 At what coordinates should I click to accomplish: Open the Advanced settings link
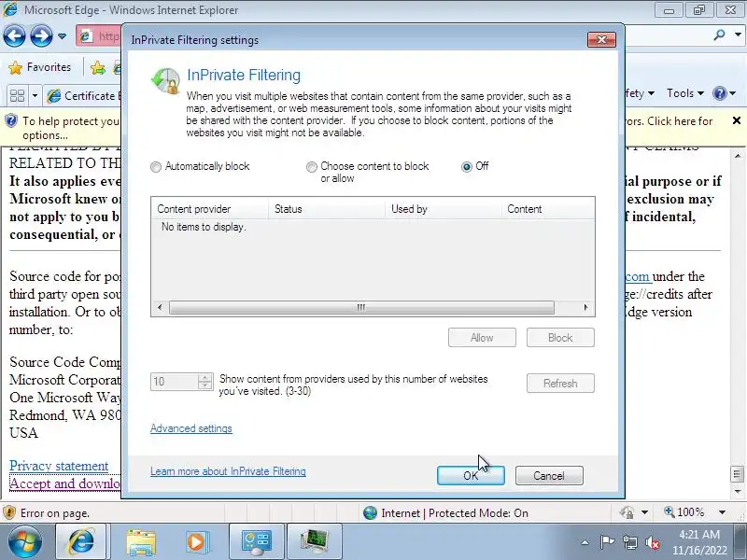191,428
